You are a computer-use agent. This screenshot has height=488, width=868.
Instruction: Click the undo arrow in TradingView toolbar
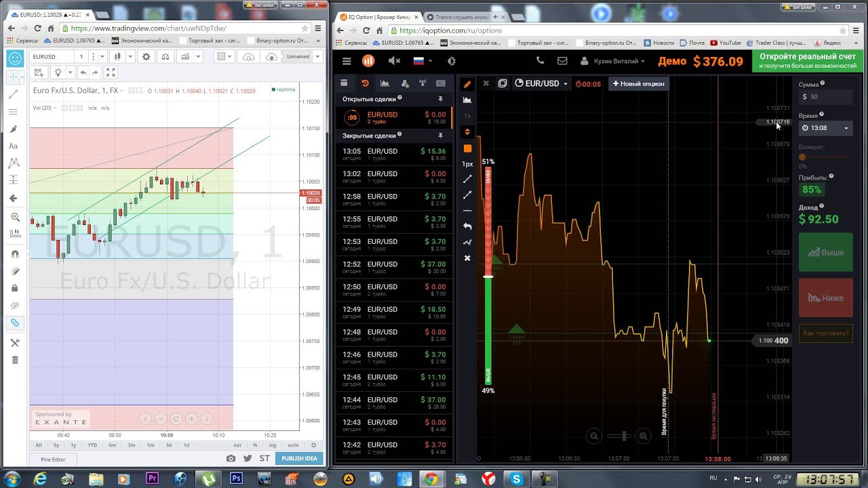(x=83, y=73)
